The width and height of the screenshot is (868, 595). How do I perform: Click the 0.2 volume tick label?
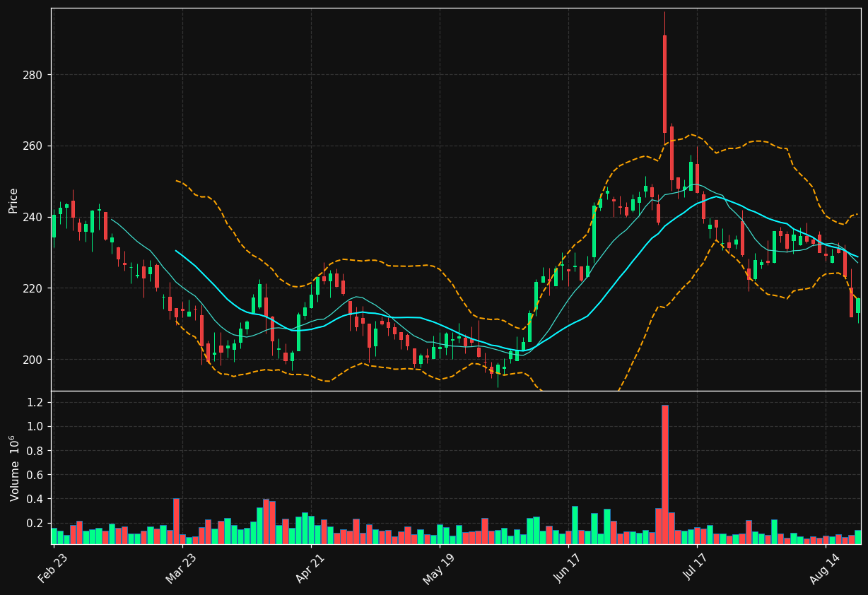point(36,523)
